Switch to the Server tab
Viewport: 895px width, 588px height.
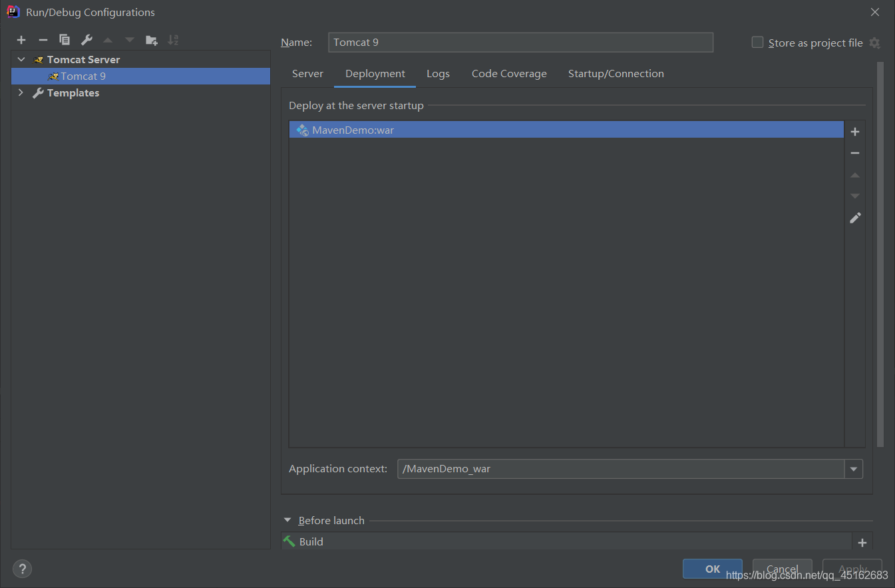(307, 74)
